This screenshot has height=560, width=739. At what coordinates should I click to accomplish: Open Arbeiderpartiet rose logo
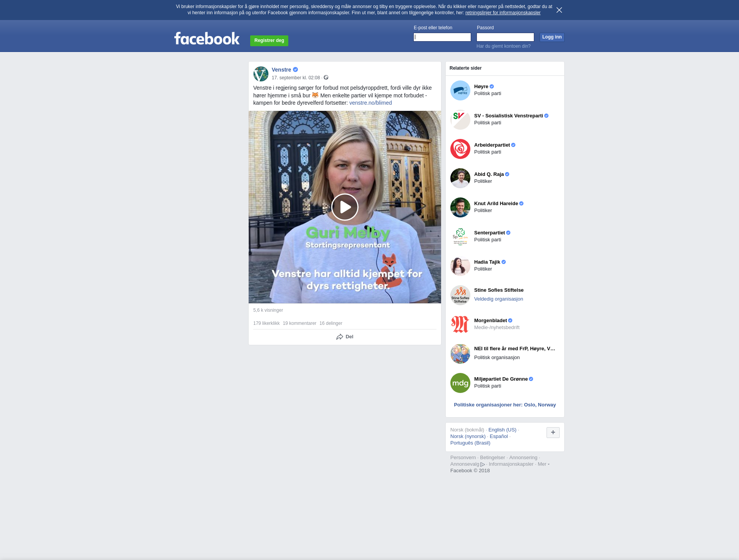click(x=460, y=149)
